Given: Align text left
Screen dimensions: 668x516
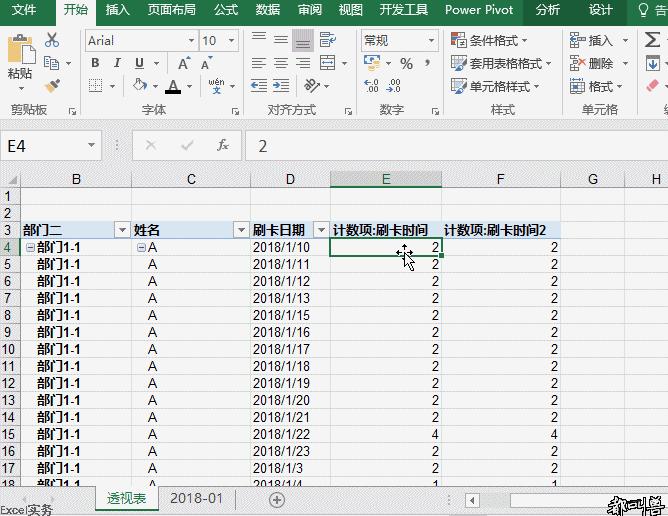Looking at the screenshot, I should [x=259, y=63].
